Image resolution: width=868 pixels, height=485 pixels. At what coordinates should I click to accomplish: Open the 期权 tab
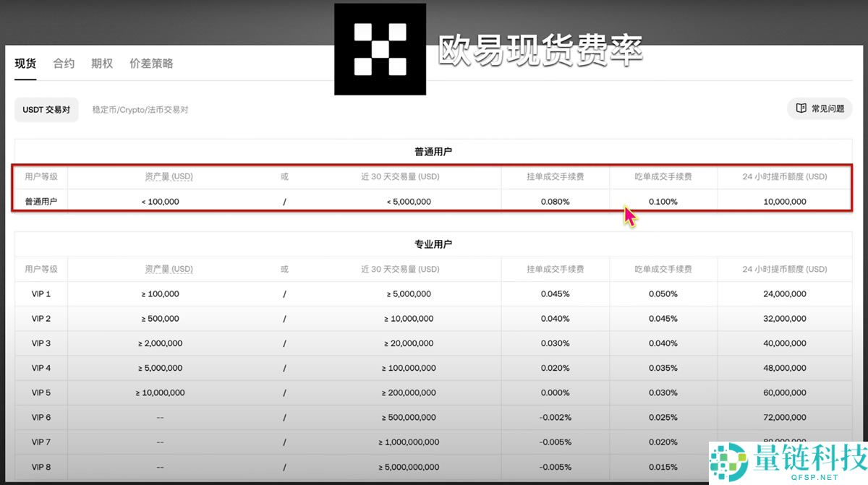pyautogui.click(x=101, y=64)
